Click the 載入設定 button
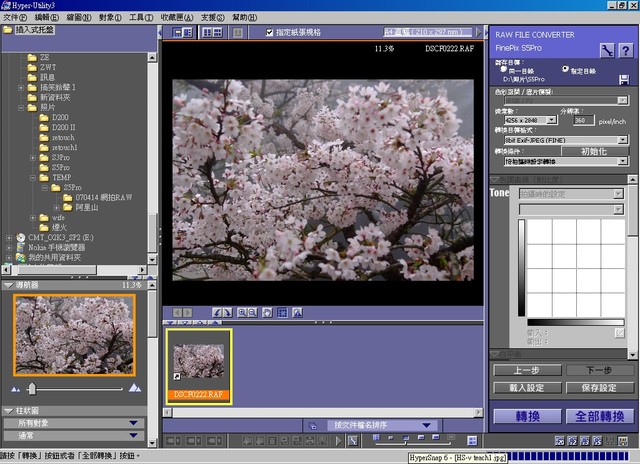Viewport: 640px width, 464px height. click(x=527, y=388)
